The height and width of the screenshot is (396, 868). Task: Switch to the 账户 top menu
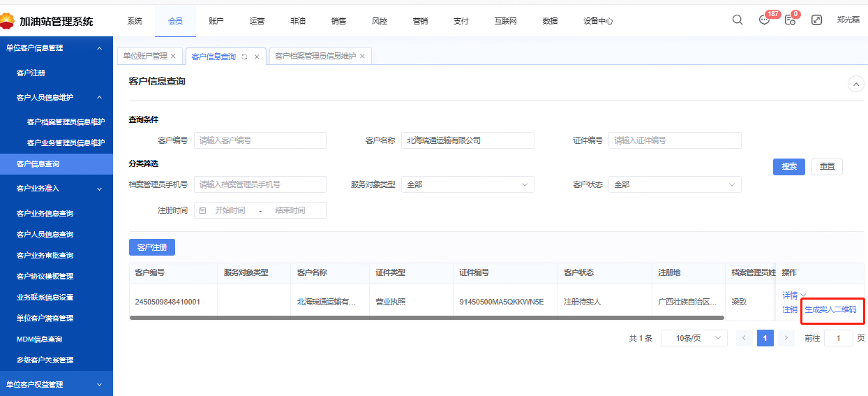click(x=216, y=21)
